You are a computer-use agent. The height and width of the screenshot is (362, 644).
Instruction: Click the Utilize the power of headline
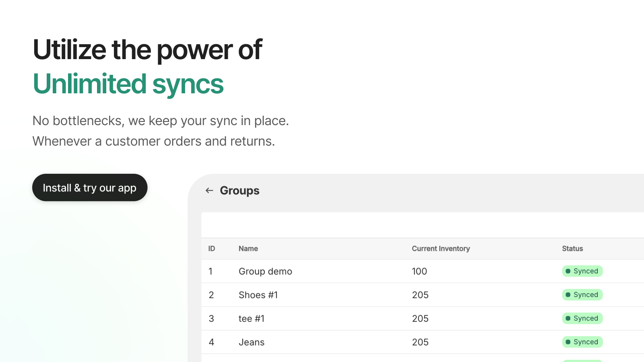coord(147,50)
